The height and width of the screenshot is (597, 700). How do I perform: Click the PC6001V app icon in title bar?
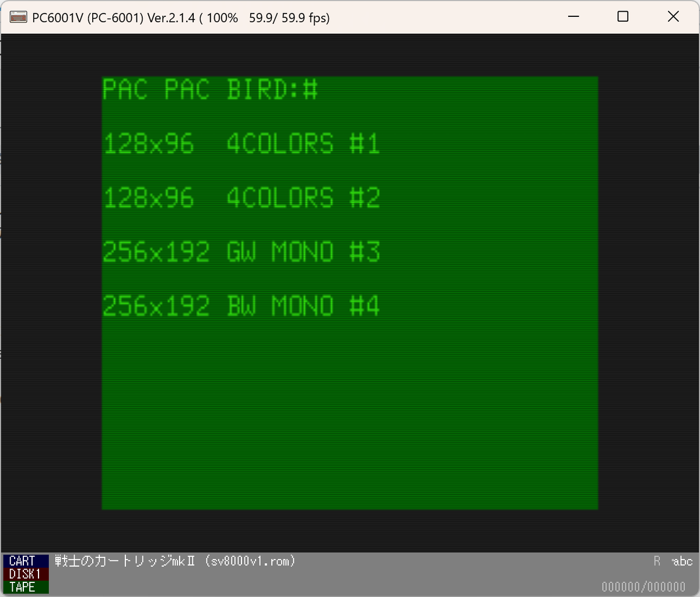pos(18,17)
